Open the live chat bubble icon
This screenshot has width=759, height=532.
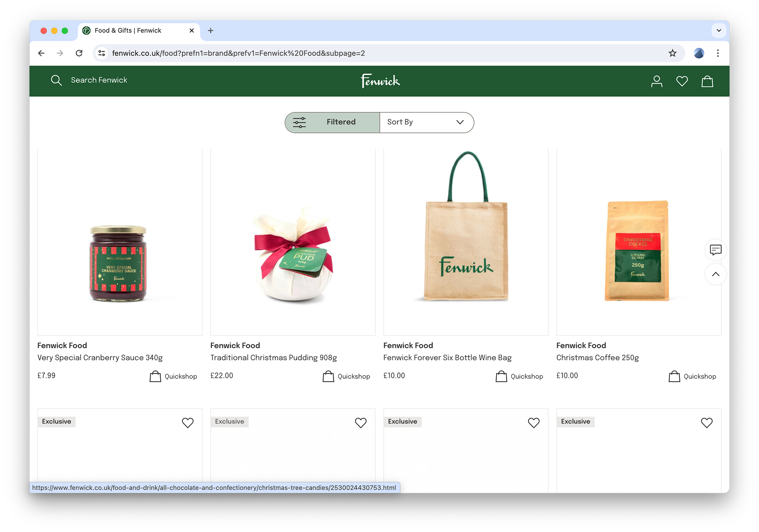(x=716, y=250)
